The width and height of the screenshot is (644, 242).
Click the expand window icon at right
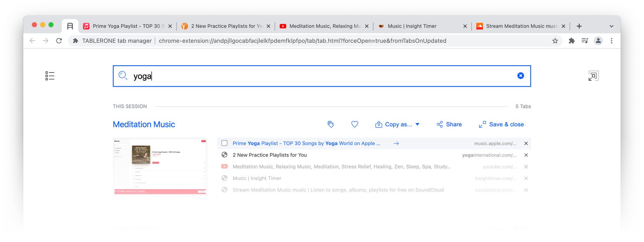click(x=593, y=76)
